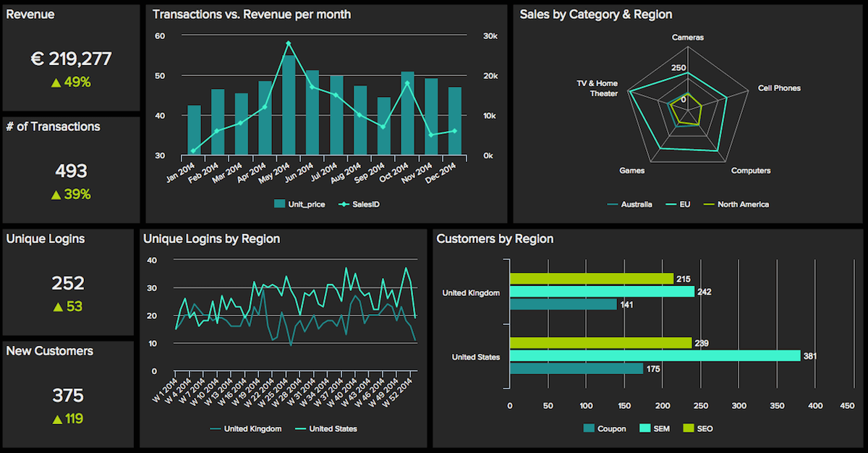868x453 pixels.
Task: Click the United Kingdom line icon in legend
Action: 215,428
